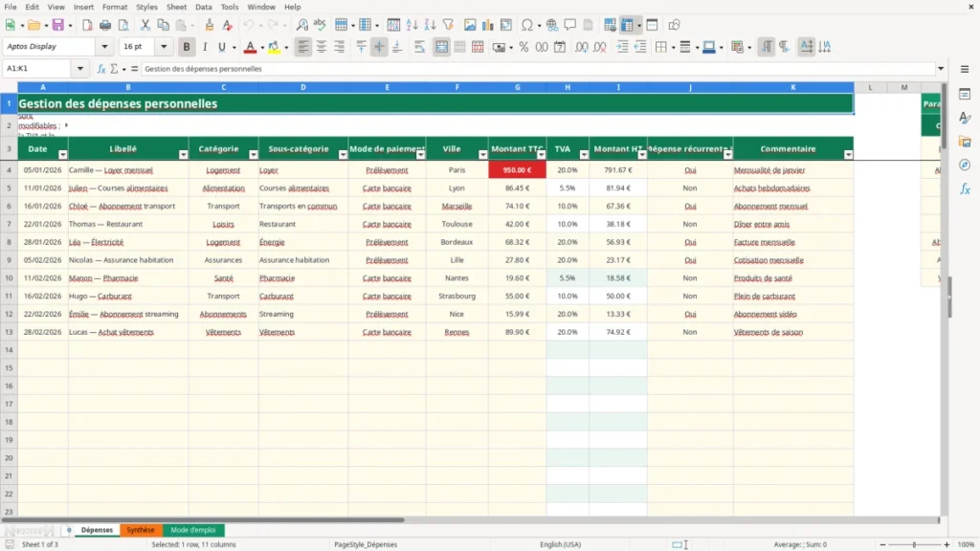Switch to Mode d'emploi sheet tab
Screen dimensions: 980x551
pos(193,530)
